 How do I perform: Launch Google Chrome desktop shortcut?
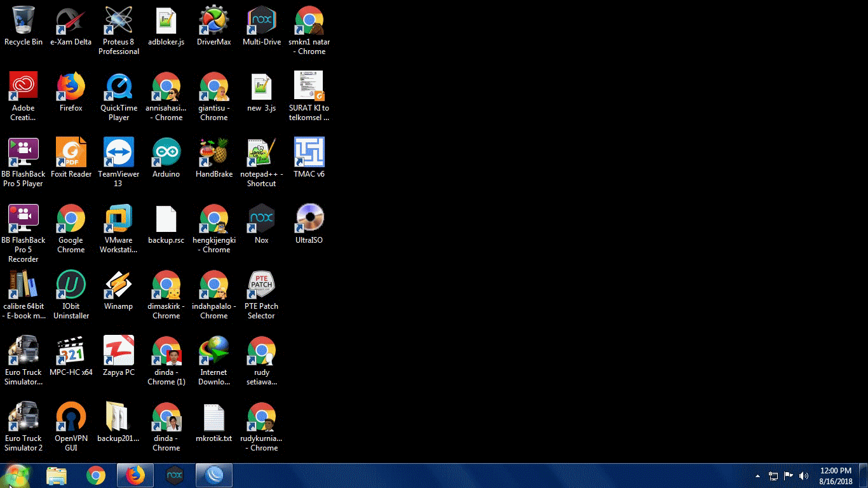coord(71,229)
